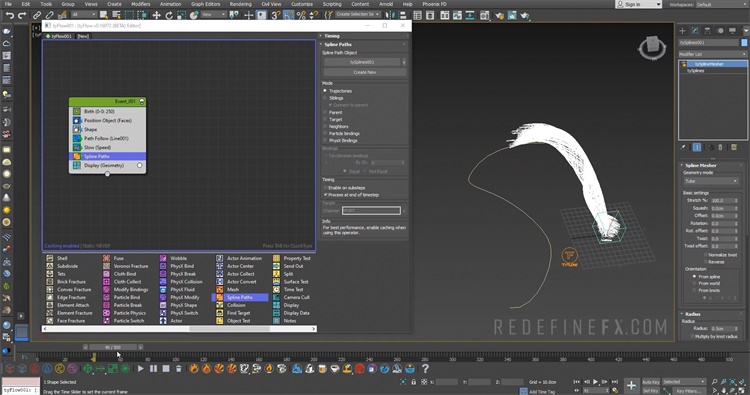The image size is (750, 395).
Task: Select the Particle bindings mode radio button
Action: pos(325,133)
